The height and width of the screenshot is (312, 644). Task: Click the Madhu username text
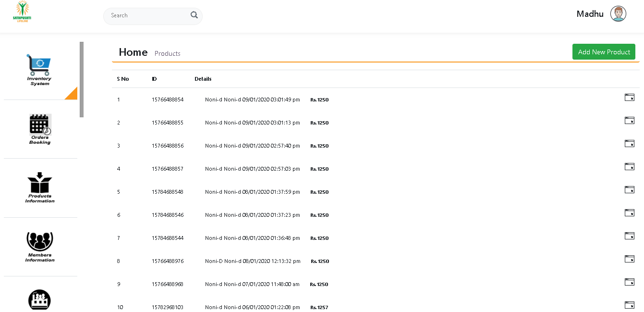pyautogui.click(x=590, y=14)
